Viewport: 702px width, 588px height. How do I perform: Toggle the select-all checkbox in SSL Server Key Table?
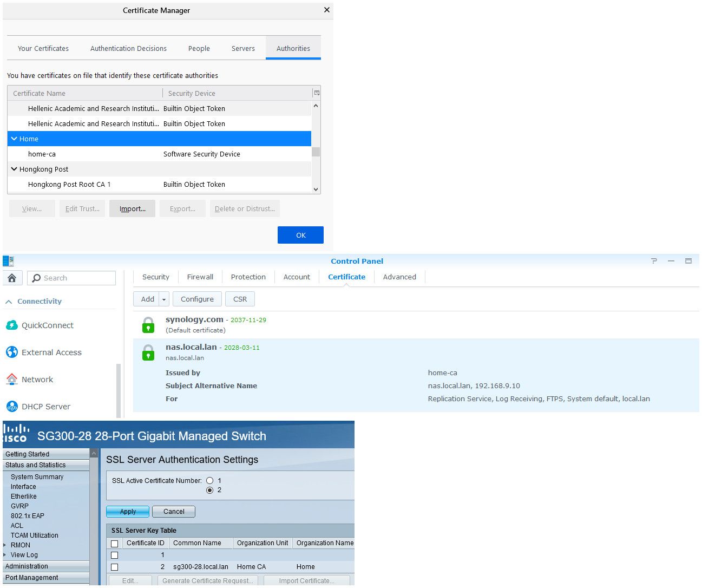click(x=114, y=544)
